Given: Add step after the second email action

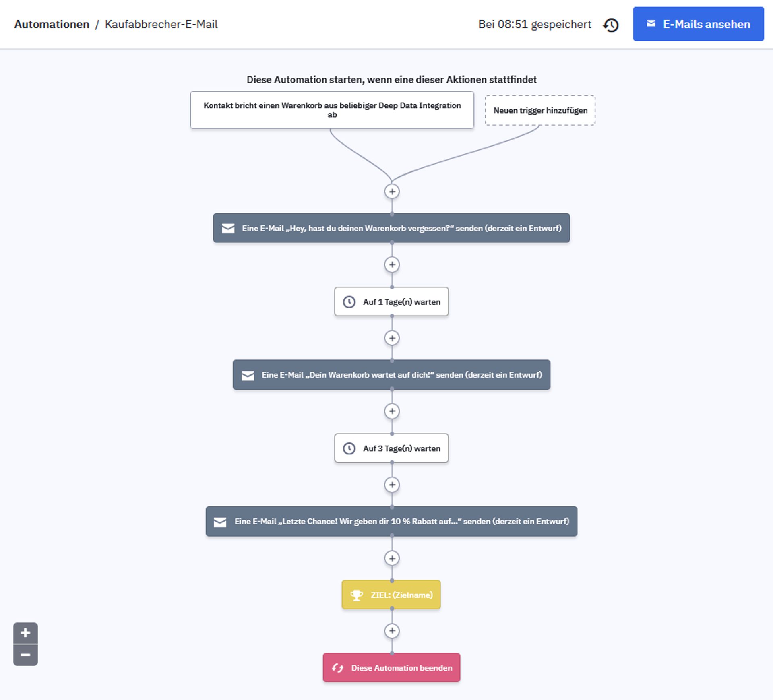Looking at the screenshot, I should tap(392, 411).
